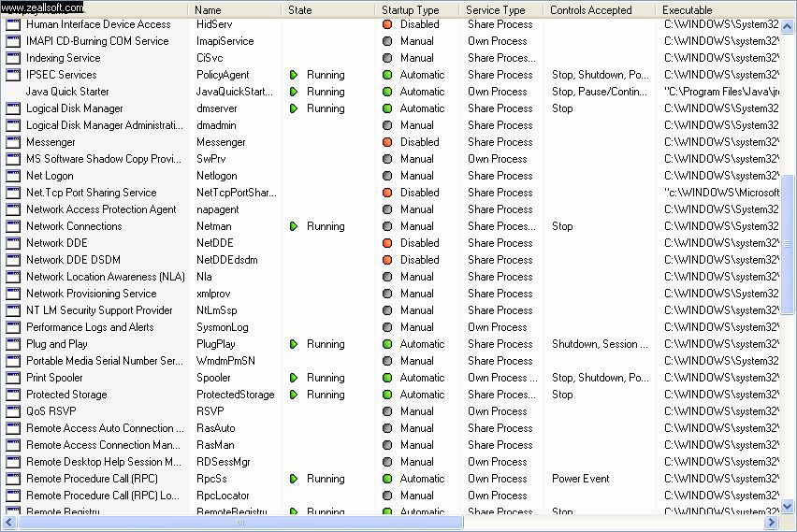
Task: Select Remote Desktop Help Session Manager row
Action: (390, 462)
